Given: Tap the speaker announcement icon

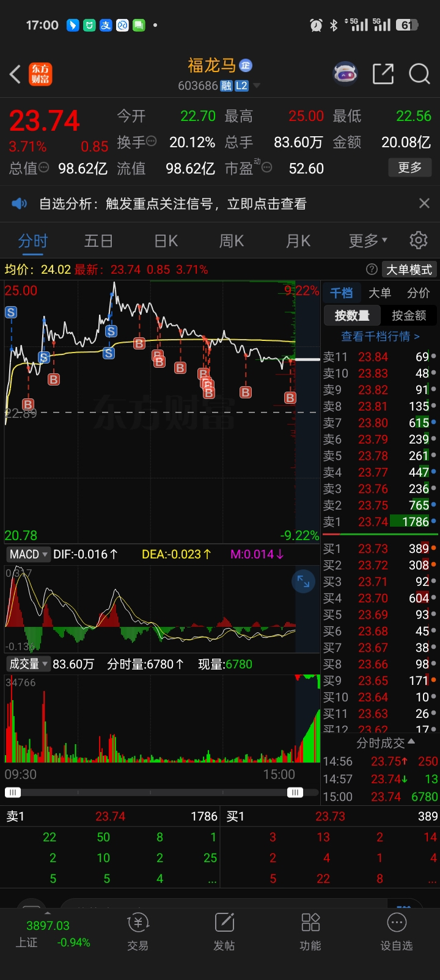Looking at the screenshot, I should pos(20,203).
